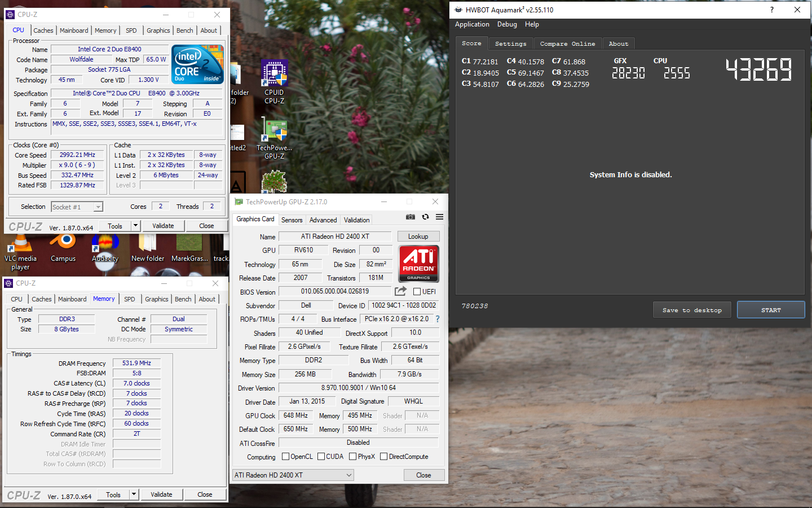Expand Tools dropdown arrow in top CPU-Z
812x508 pixels.
click(135, 226)
